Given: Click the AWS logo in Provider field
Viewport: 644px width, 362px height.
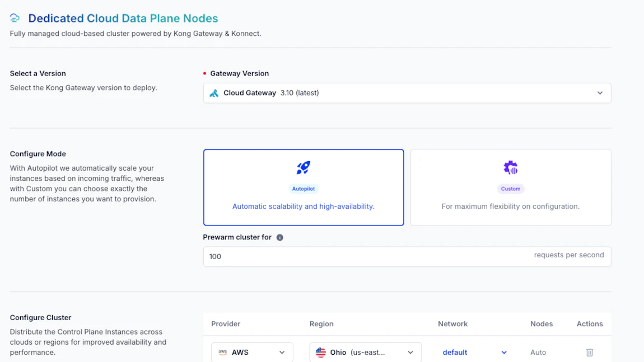Looking at the screenshot, I should (x=223, y=352).
